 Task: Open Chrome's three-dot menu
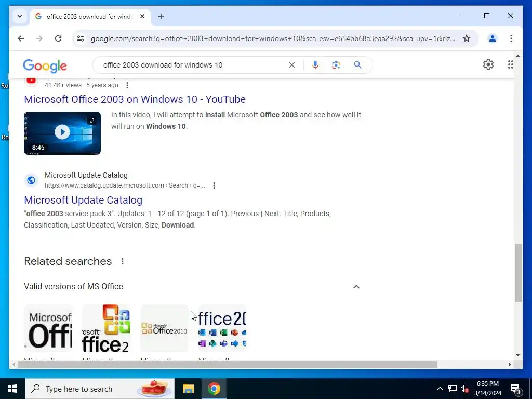click(511, 38)
